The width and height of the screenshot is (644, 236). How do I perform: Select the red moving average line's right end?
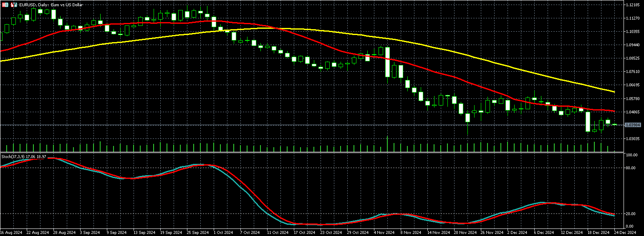tap(614, 111)
